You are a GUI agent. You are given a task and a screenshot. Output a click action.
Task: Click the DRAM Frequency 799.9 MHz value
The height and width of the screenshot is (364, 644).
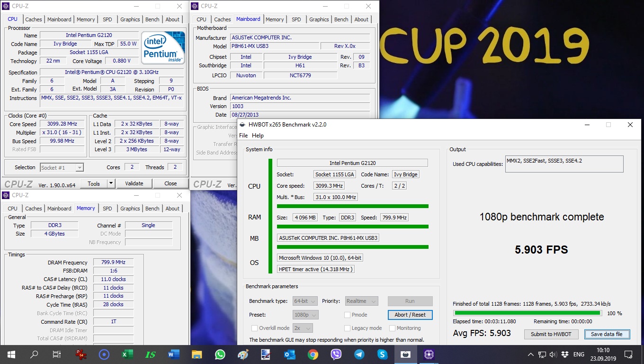click(x=113, y=262)
